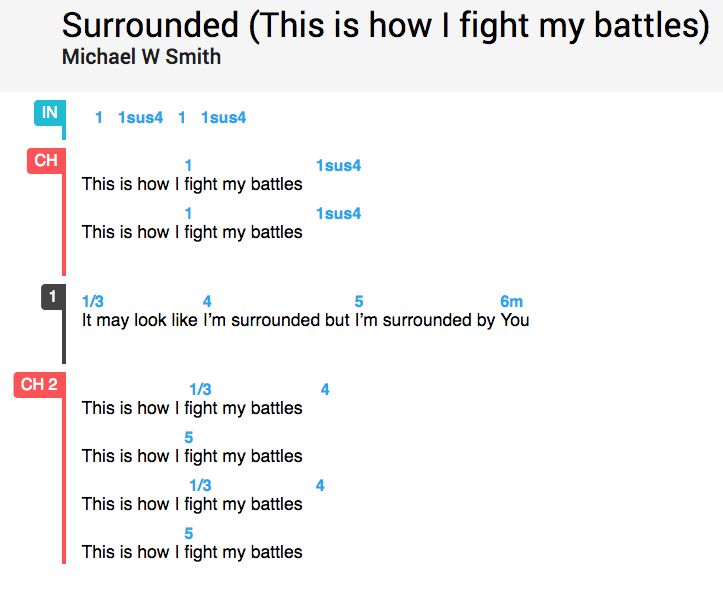Select last lyric line of CH 2
The image size is (723, 606).
192,553
